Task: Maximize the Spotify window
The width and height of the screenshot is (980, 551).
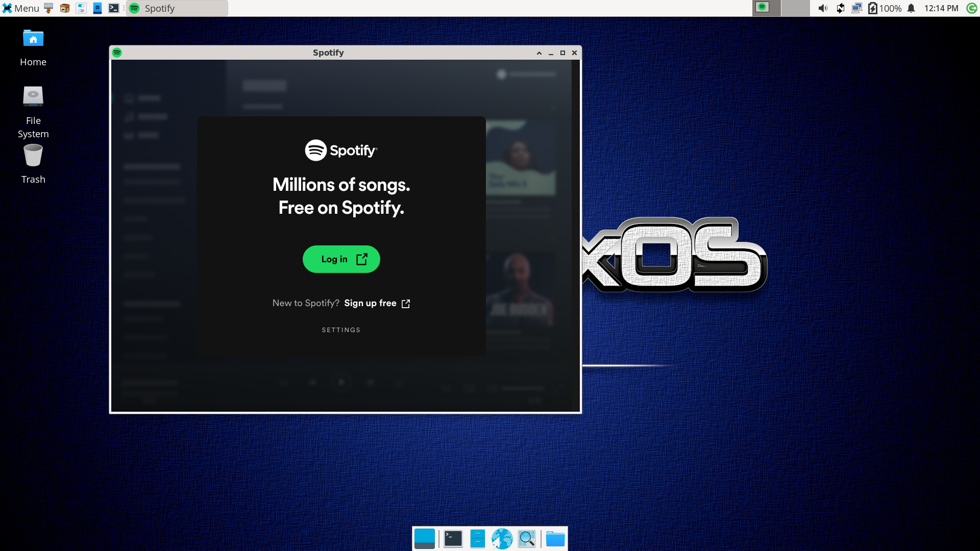Action: [562, 53]
